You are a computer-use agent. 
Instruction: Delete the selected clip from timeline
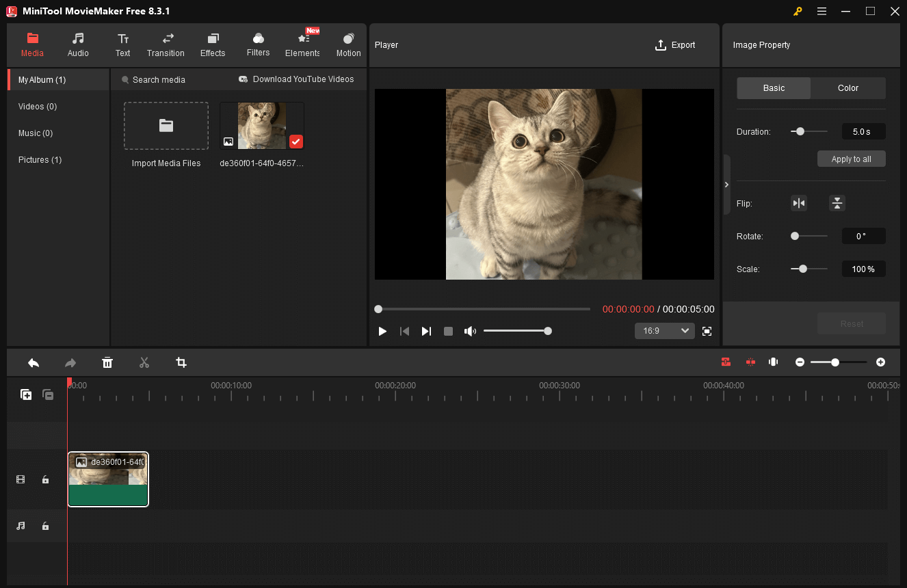(x=107, y=362)
